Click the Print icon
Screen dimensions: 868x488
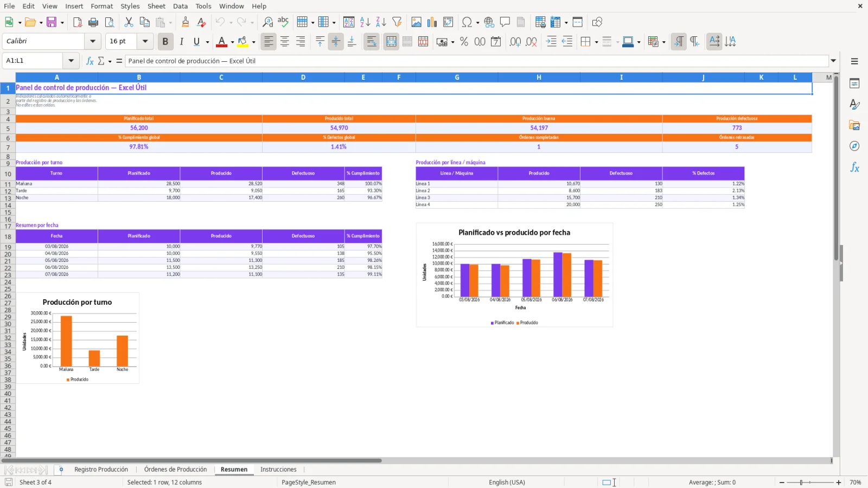point(93,22)
